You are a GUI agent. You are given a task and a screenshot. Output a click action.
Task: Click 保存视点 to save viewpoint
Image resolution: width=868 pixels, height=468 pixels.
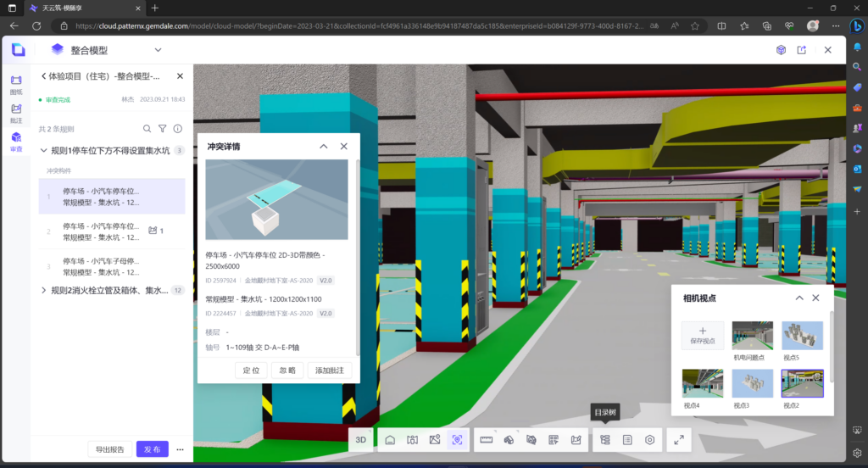tap(703, 336)
